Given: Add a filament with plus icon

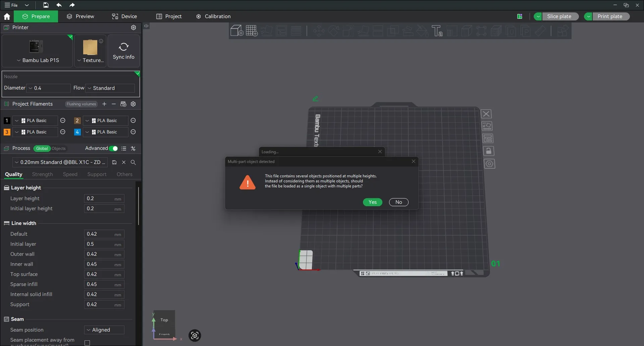Looking at the screenshot, I should click(x=104, y=104).
